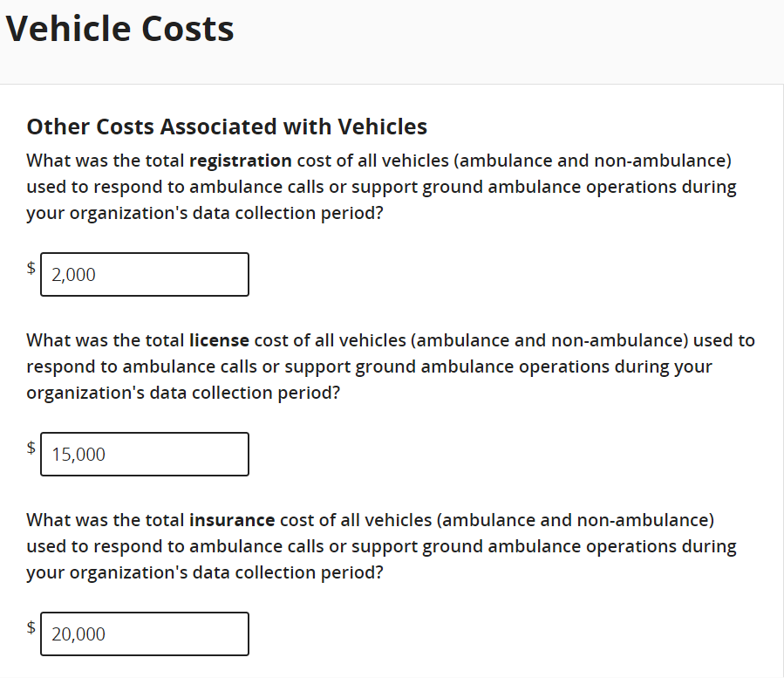784x678 pixels.
Task: Click dollar sign beside registration cost field
Action: (x=31, y=269)
